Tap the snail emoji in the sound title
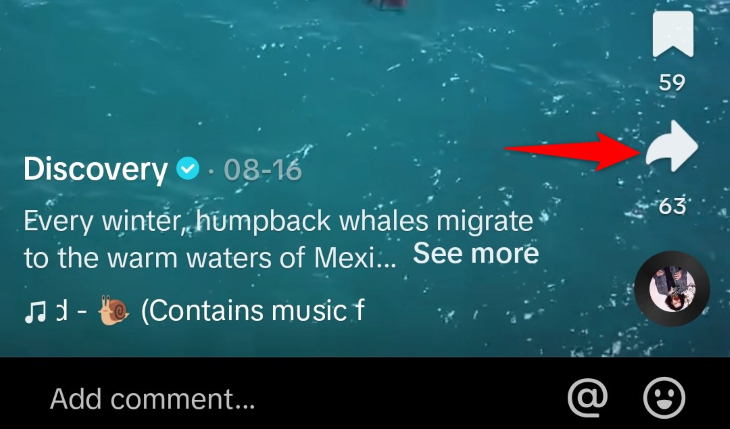This screenshot has height=429, width=730. click(x=114, y=311)
